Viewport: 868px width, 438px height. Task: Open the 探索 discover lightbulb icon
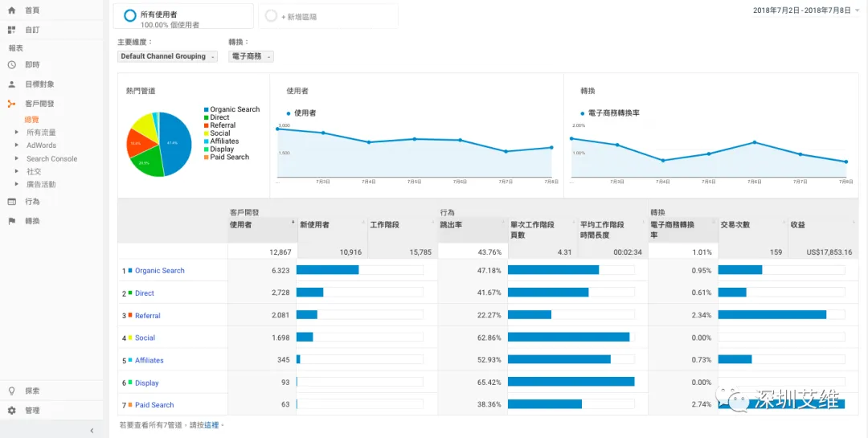pyautogui.click(x=11, y=391)
